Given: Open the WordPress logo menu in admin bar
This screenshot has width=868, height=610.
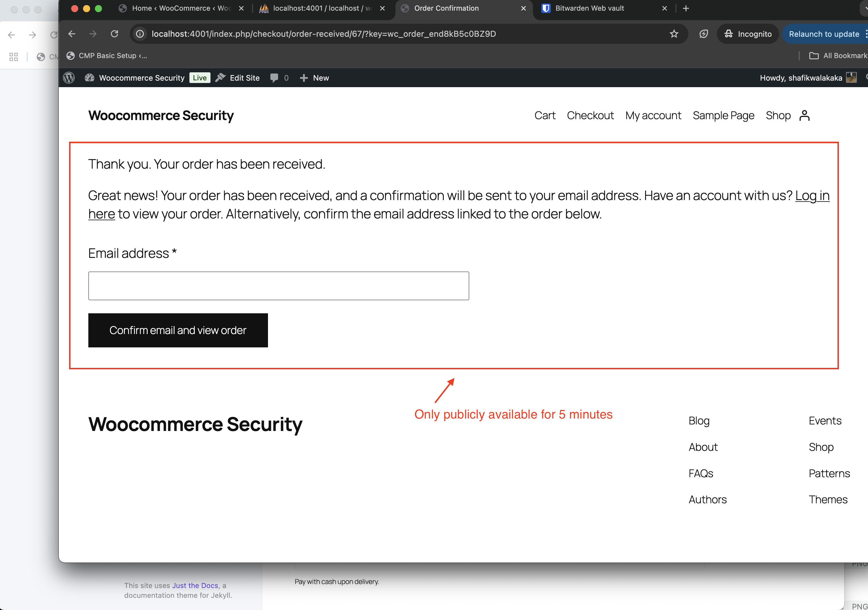Looking at the screenshot, I should (x=69, y=78).
